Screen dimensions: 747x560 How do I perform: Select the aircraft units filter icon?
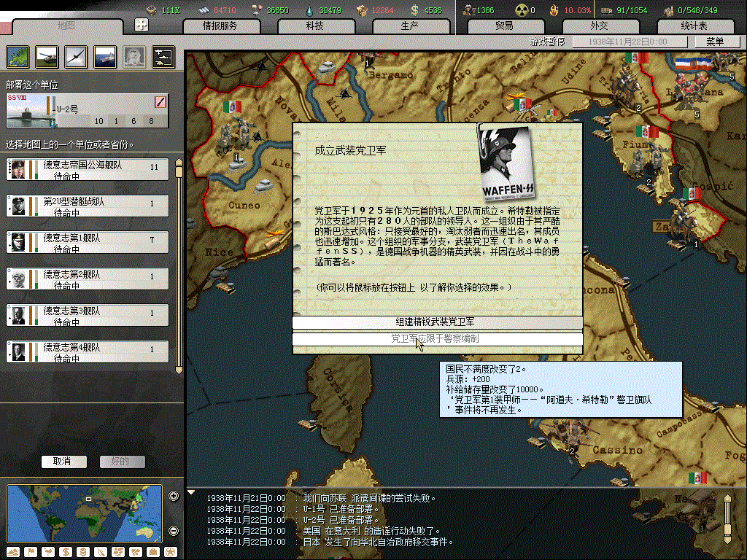tap(75, 56)
